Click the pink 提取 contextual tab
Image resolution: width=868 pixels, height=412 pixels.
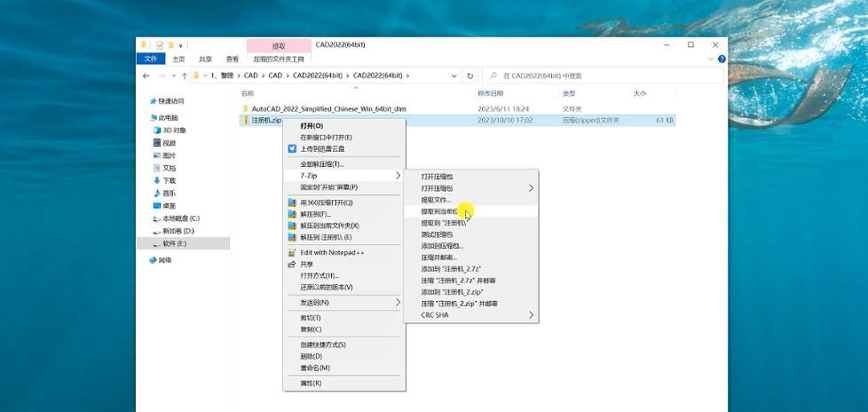pyautogui.click(x=279, y=46)
